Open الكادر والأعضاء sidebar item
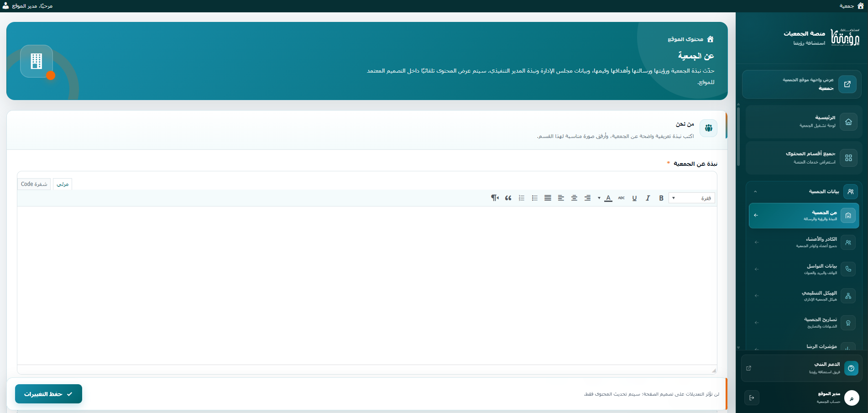Image resolution: width=868 pixels, height=413 pixels. coord(804,242)
